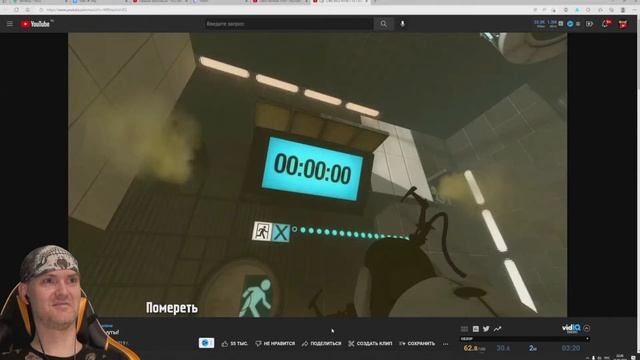Click the magnifier search button
Screen dimensions: 640x360
coord(383,24)
